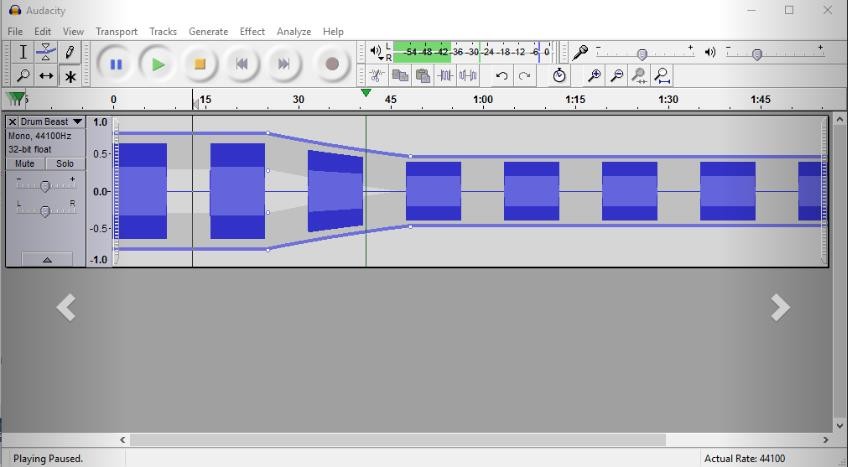Mute the Drum Beast track

click(x=25, y=164)
